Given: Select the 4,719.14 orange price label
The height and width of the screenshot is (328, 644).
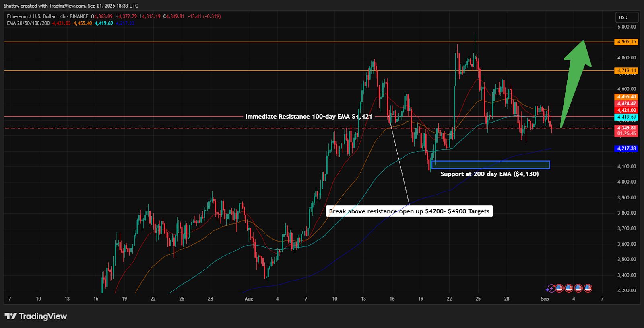Looking at the screenshot, I should [x=626, y=71].
